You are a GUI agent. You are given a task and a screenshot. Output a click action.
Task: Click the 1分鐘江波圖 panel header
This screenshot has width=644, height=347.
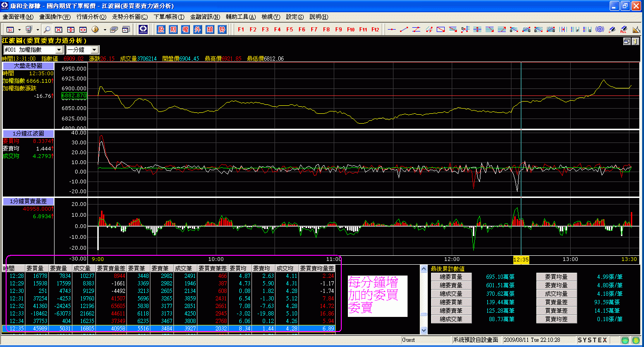[x=28, y=134]
